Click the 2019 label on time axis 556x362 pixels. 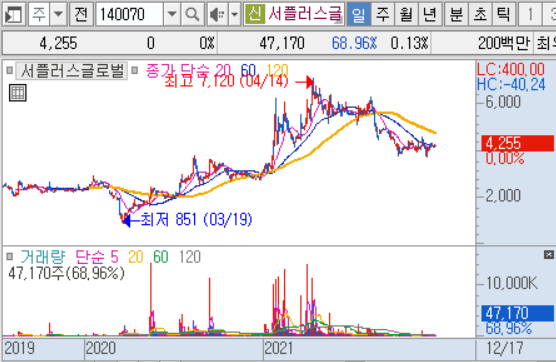pos(20,348)
